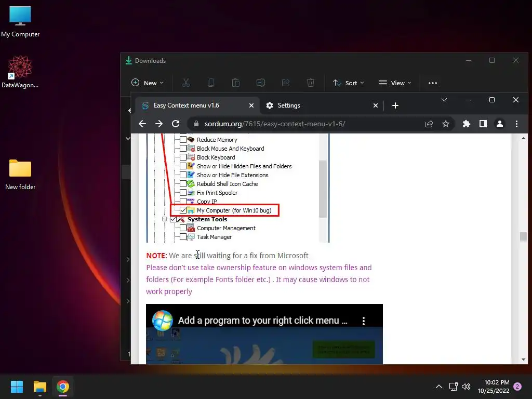Open a new Chrome tab

[x=395, y=105]
